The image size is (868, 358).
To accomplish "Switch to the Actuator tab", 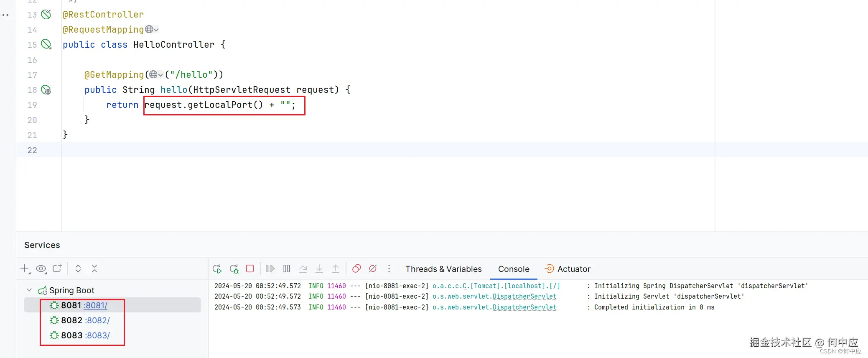I will click(568, 269).
